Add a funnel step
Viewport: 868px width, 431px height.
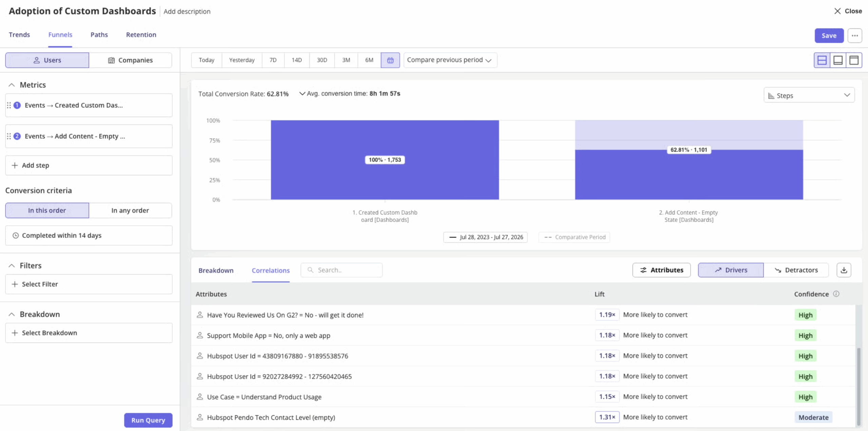(x=89, y=165)
